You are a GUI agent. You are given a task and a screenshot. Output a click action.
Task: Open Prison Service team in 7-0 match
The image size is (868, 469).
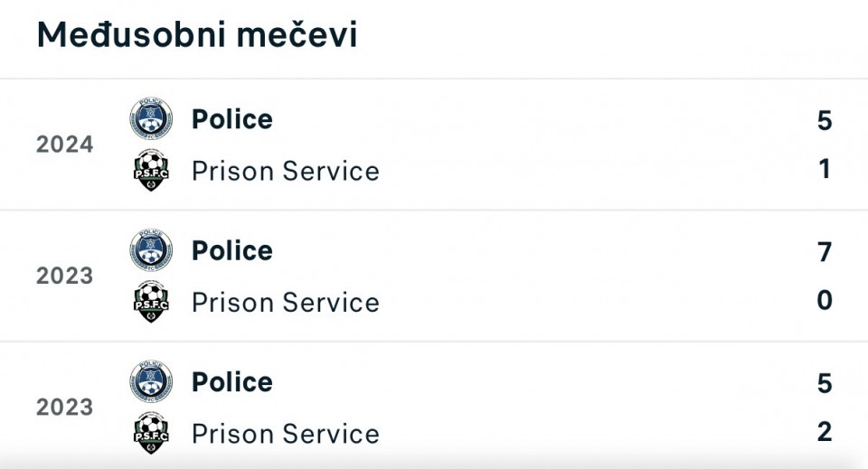(x=286, y=302)
